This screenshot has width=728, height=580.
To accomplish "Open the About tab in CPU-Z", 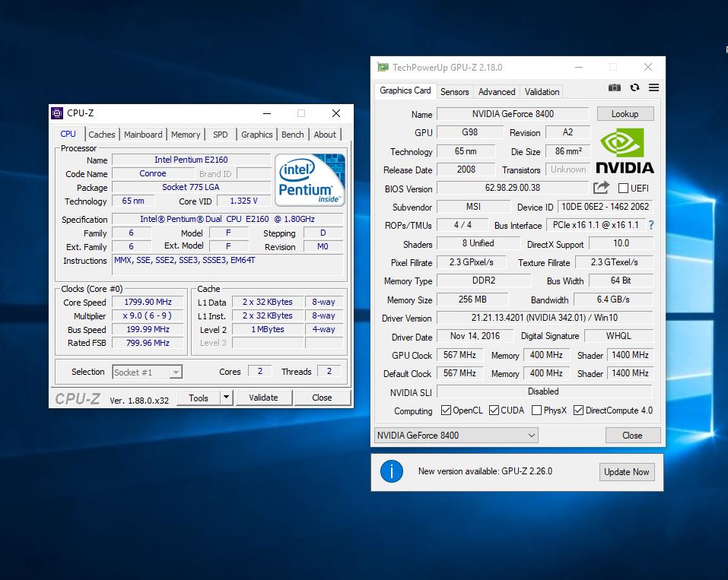I will pos(325,135).
